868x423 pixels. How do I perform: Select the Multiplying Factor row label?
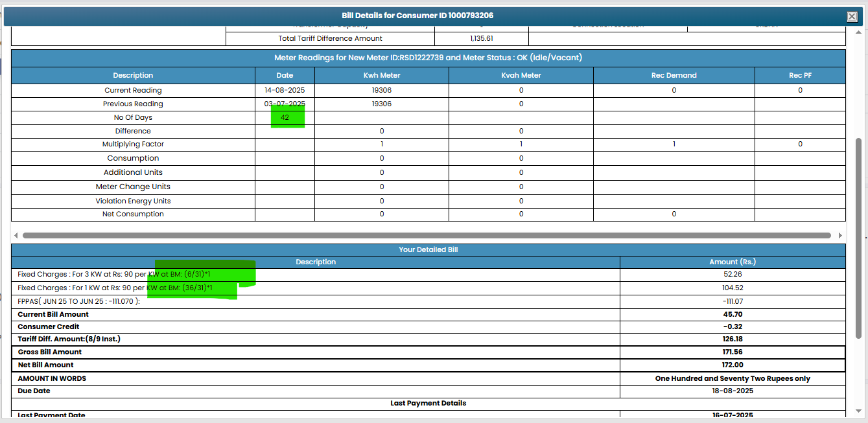(133, 144)
